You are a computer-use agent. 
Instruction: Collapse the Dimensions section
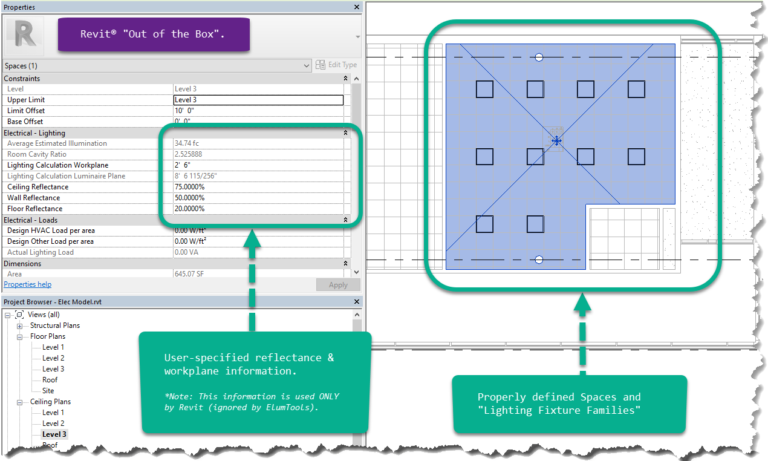pyautogui.click(x=345, y=264)
